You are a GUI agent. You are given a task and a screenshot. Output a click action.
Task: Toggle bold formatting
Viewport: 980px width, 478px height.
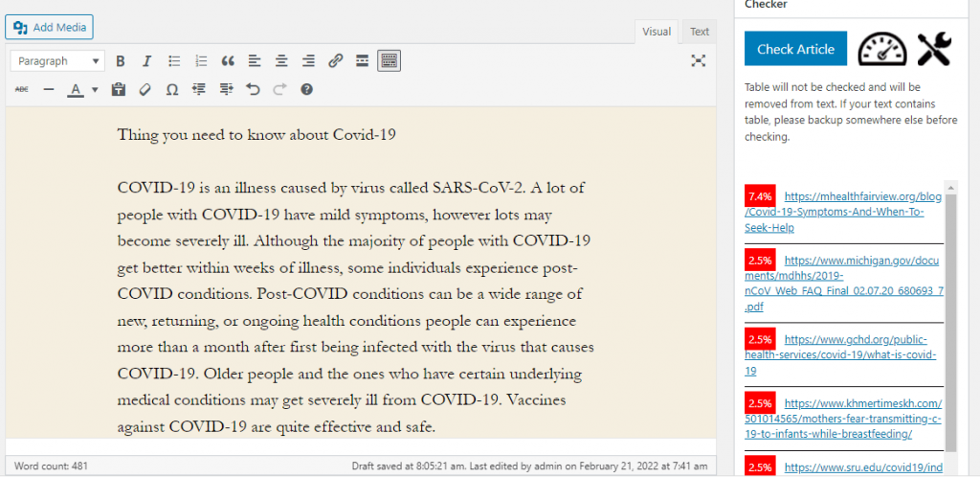pyautogui.click(x=121, y=60)
